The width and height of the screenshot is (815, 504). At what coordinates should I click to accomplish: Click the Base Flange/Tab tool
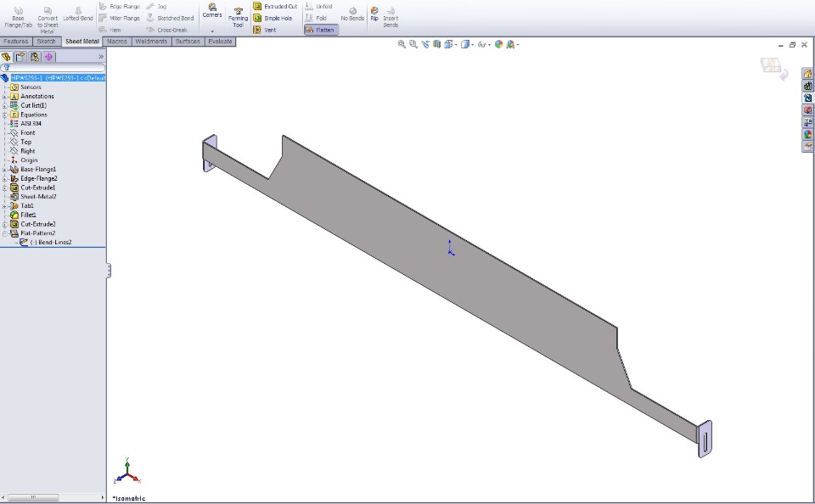tap(18, 17)
